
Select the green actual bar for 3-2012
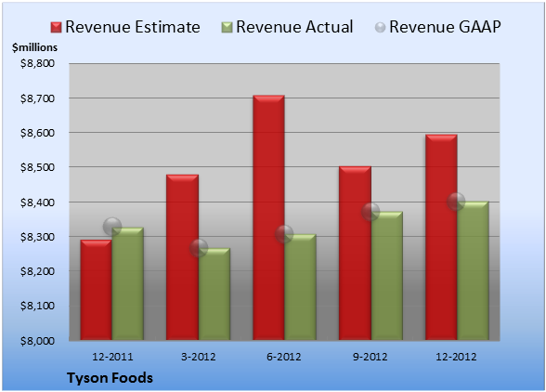[214, 294]
